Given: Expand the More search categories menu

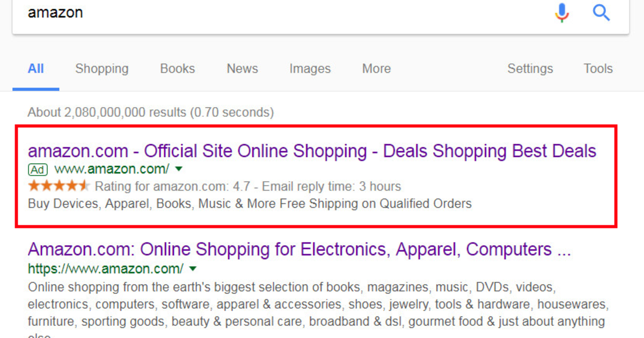Looking at the screenshot, I should (376, 69).
